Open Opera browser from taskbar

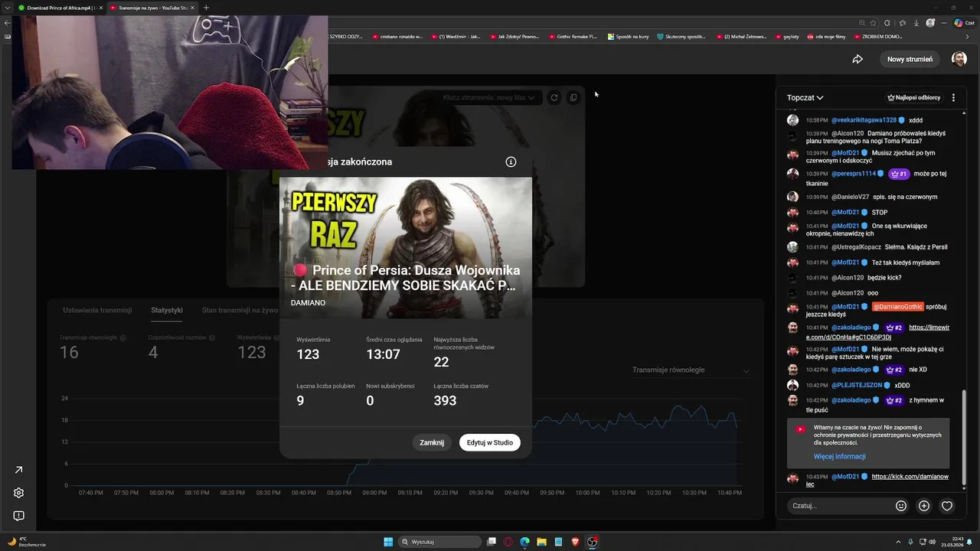click(x=508, y=542)
